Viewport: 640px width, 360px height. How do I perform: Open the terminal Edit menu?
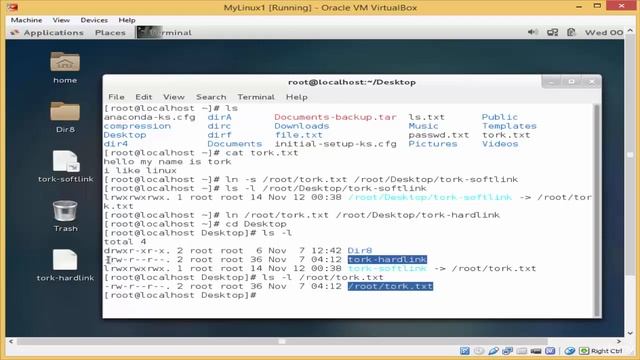click(x=144, y=97)
